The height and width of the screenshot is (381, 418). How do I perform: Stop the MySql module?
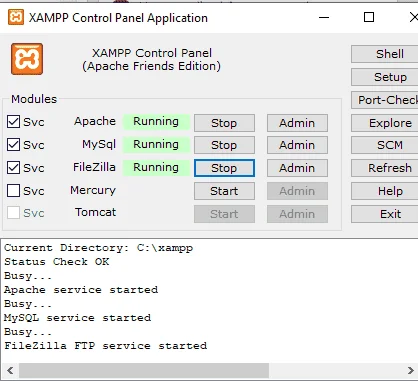point(224,145)
